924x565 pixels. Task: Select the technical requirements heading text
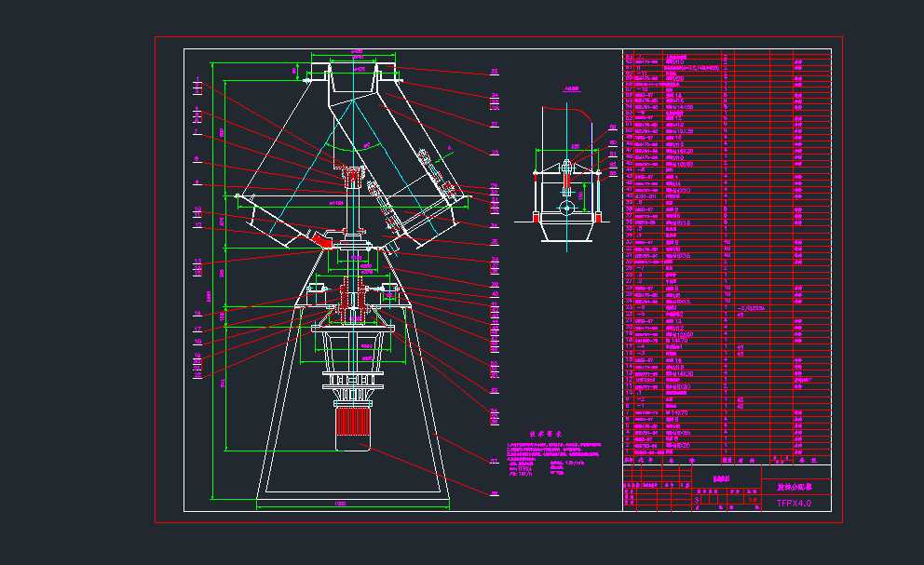(x=546, y=434)
